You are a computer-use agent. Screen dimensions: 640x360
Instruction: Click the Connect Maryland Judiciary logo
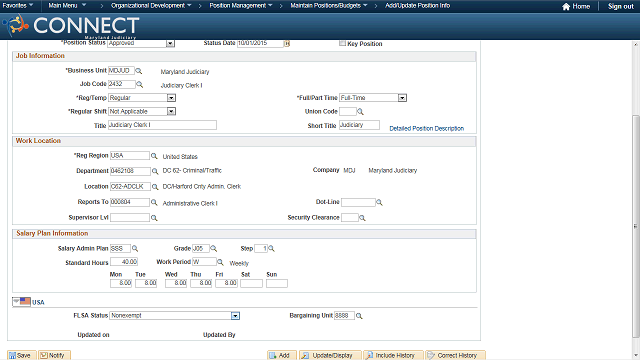click(x=71, y=26)
